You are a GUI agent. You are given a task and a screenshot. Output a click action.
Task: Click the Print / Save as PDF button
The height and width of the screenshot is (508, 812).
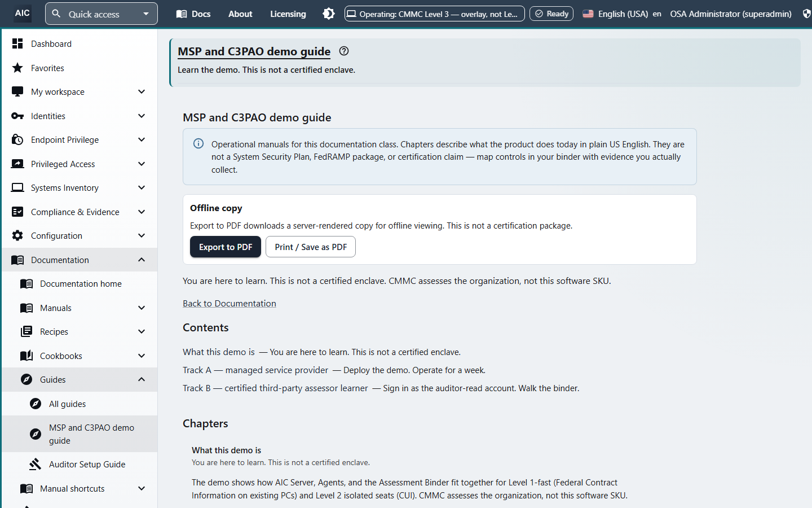tap(311, 247)
